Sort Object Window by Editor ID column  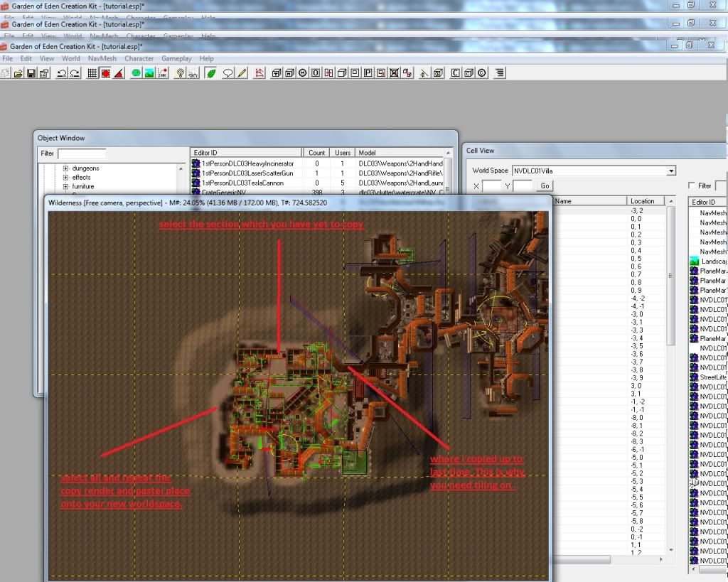(x=247, y=153)
